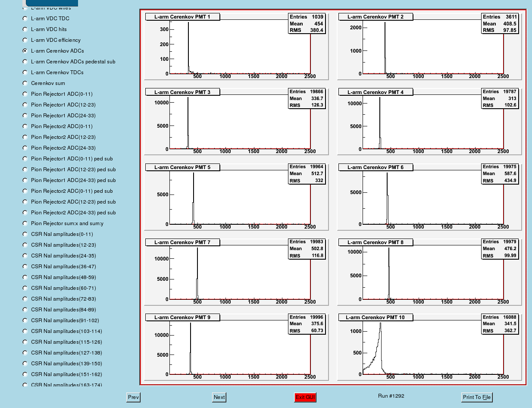Select CSR NaI amplitudes(24-35) option
532x408 pixels.
click(25, 256)
